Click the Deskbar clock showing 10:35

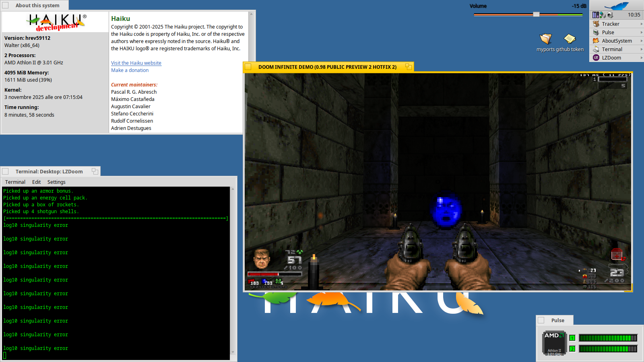(634, 15)
